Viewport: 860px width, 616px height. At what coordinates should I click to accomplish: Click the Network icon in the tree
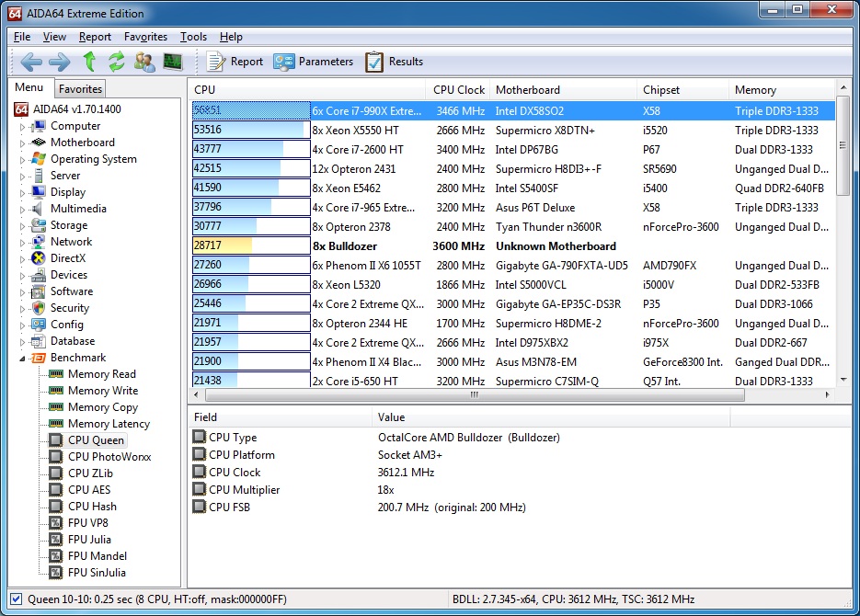(x=39, y=242)
